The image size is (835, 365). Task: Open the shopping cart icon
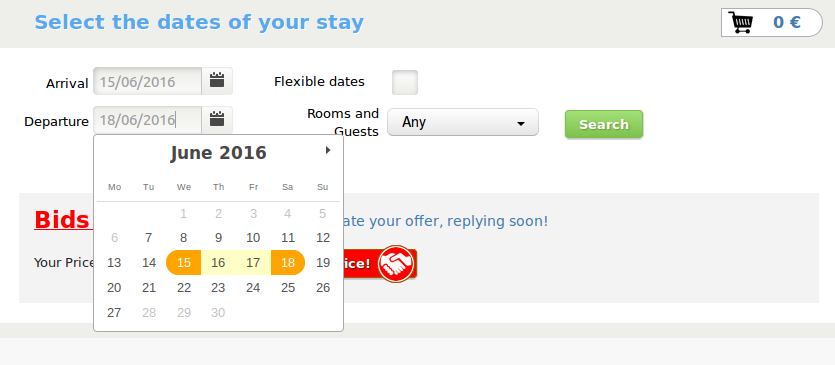tap(741, 22)
